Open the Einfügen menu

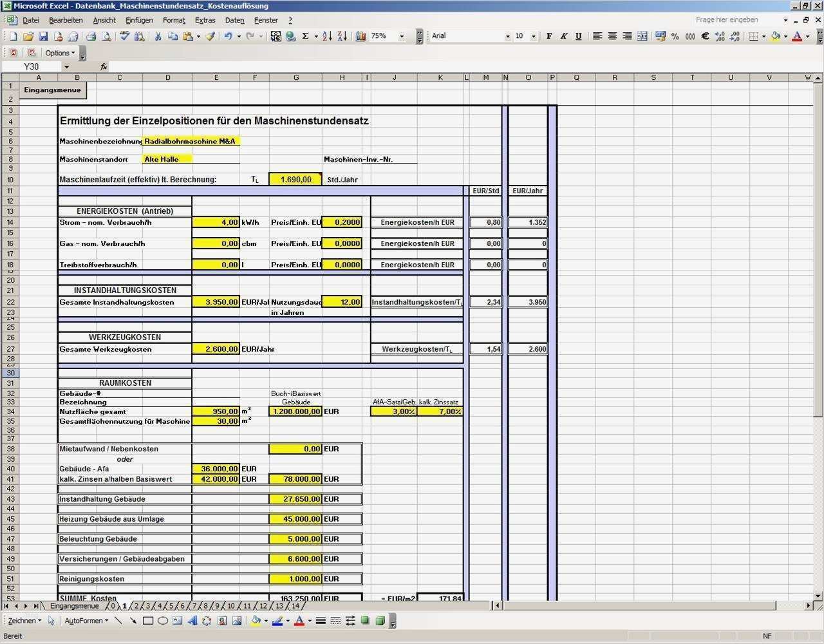pos(139,20)
